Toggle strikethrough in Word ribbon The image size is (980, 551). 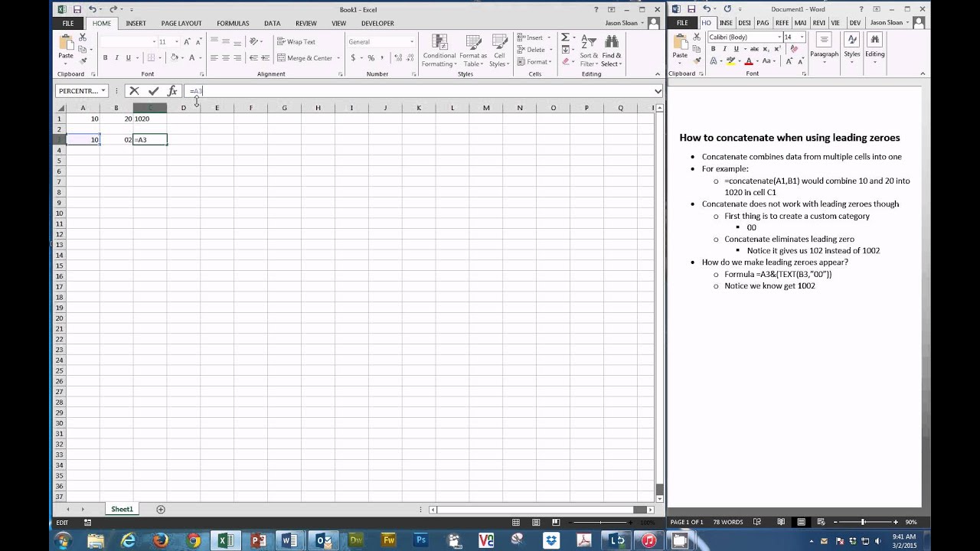click(x=754, y=49)
